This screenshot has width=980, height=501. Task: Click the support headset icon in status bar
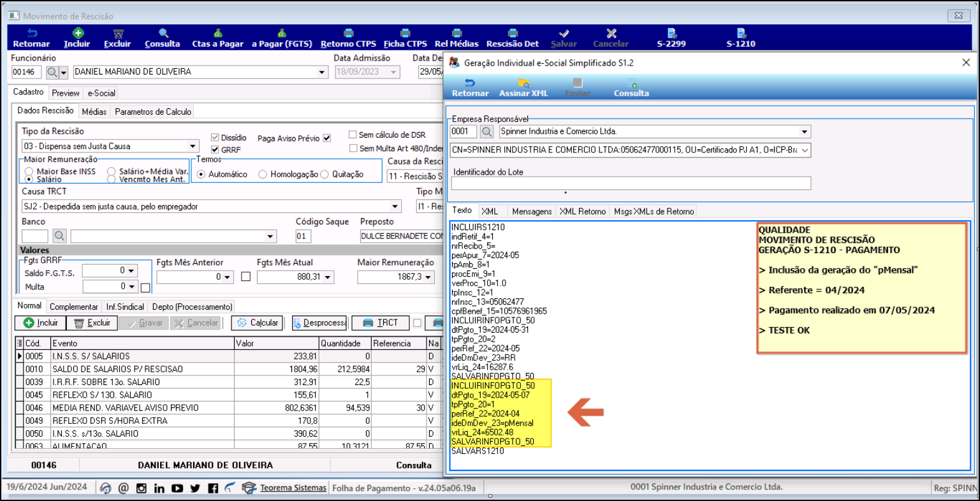point(106,488)
